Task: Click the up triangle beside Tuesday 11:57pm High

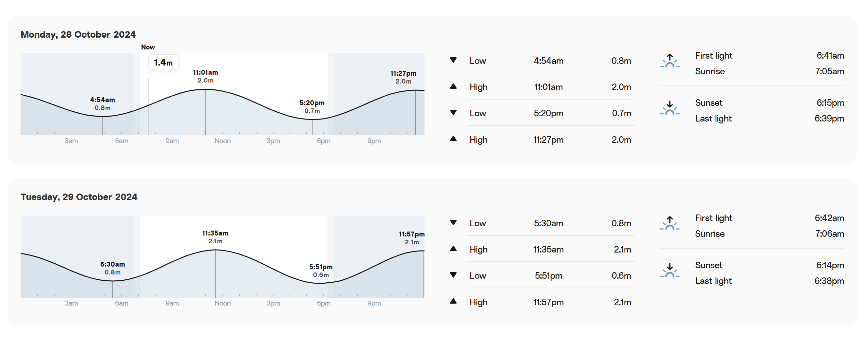Action: coord(453,301)
